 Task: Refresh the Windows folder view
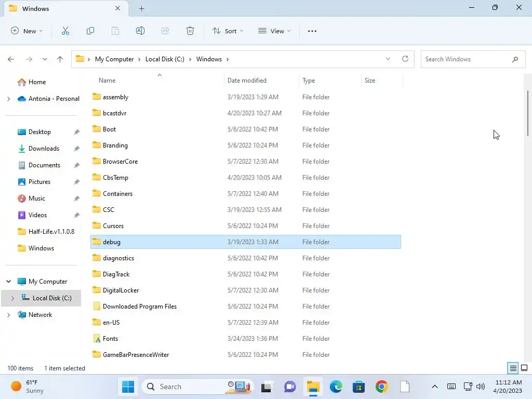[x=405, y=59]
